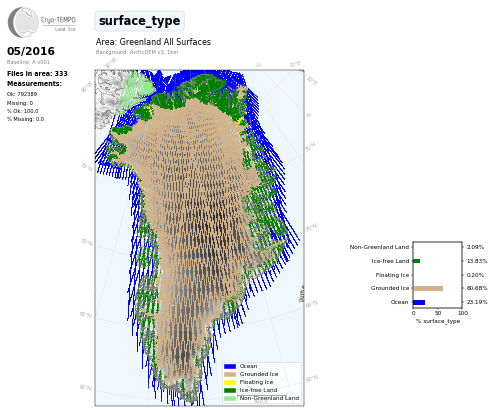This screenshot has width=492, height=410.
Task: Click the 13.83% value in the chart
Action: click(x=477, y=261)
